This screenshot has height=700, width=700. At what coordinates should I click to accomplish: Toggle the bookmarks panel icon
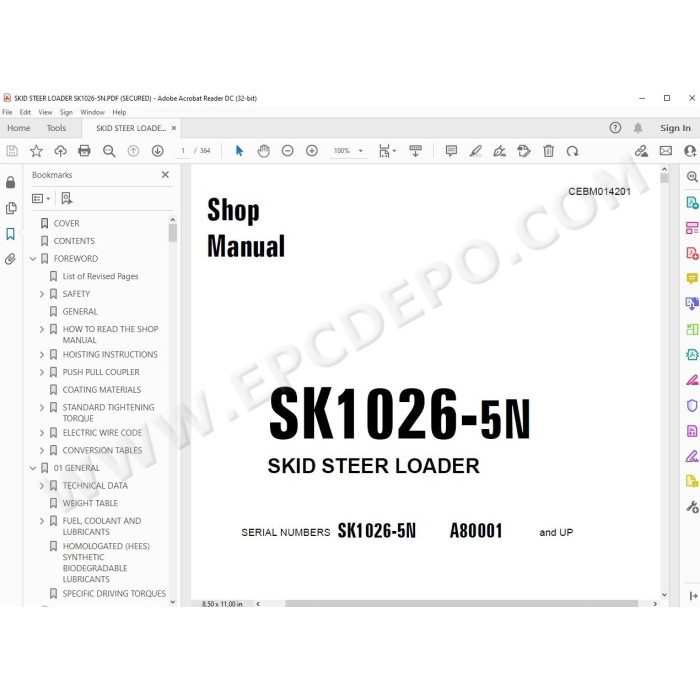11,233
